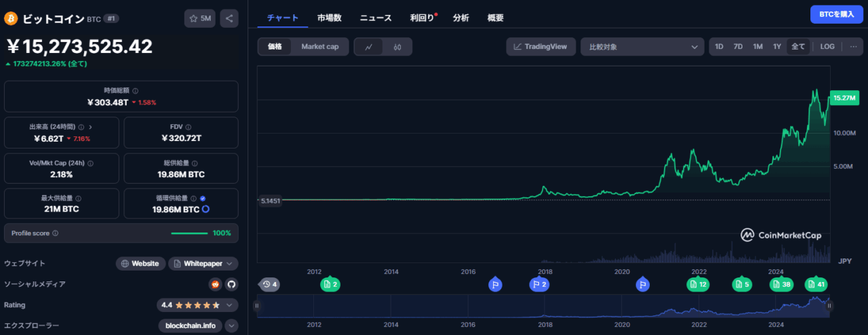Click the 5.1451 baseline price label
Image resolution: width=868 pixels, height=335 pixels.
(269, 201)
